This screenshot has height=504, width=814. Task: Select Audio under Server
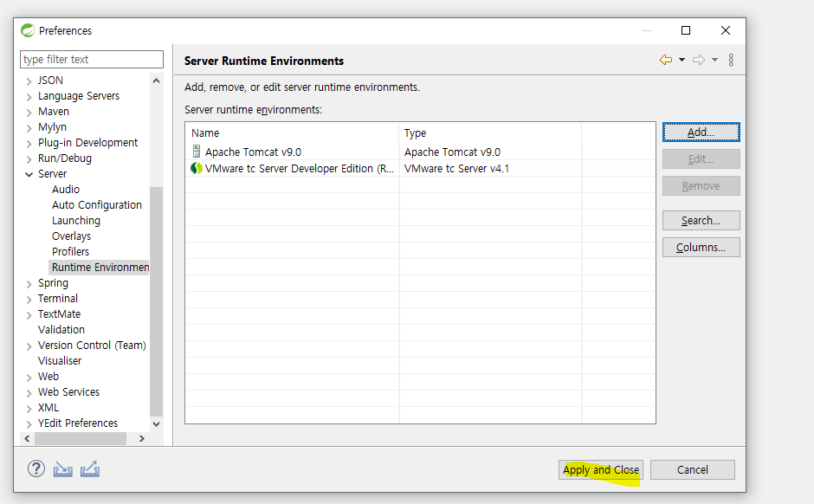click(x=66, y=190)
